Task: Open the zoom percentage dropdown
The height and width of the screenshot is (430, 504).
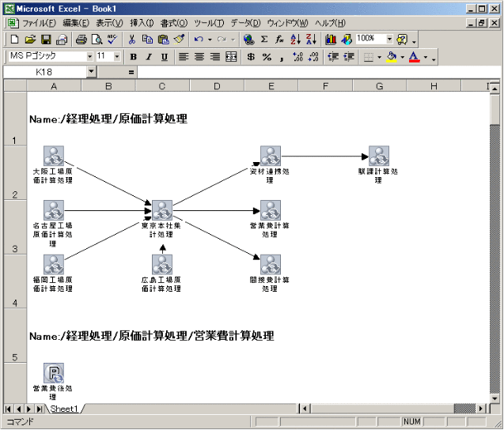Action: coord(389,39)
